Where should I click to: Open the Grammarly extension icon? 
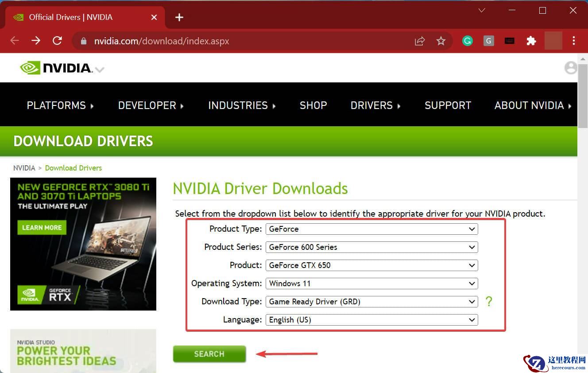tap(467, 41)
